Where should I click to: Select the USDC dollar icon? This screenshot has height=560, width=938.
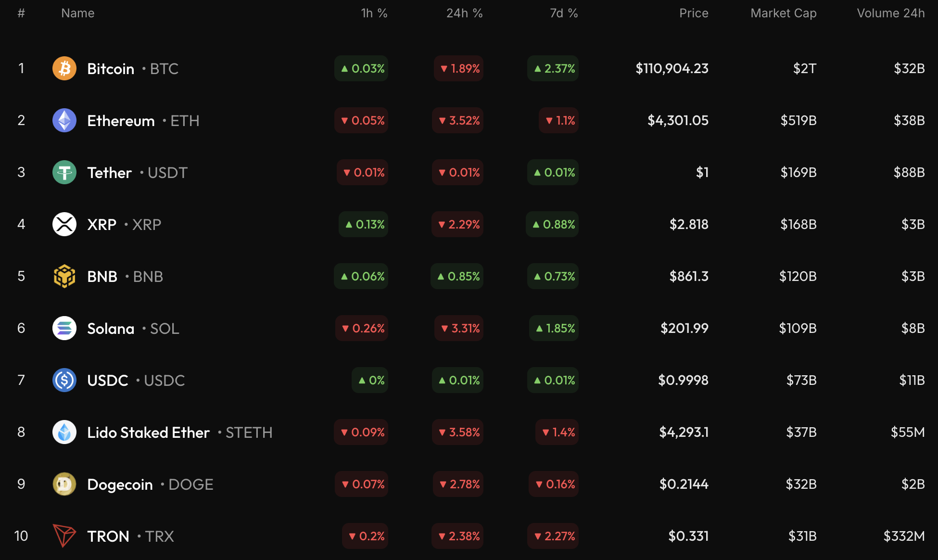(x=64, y=380)
